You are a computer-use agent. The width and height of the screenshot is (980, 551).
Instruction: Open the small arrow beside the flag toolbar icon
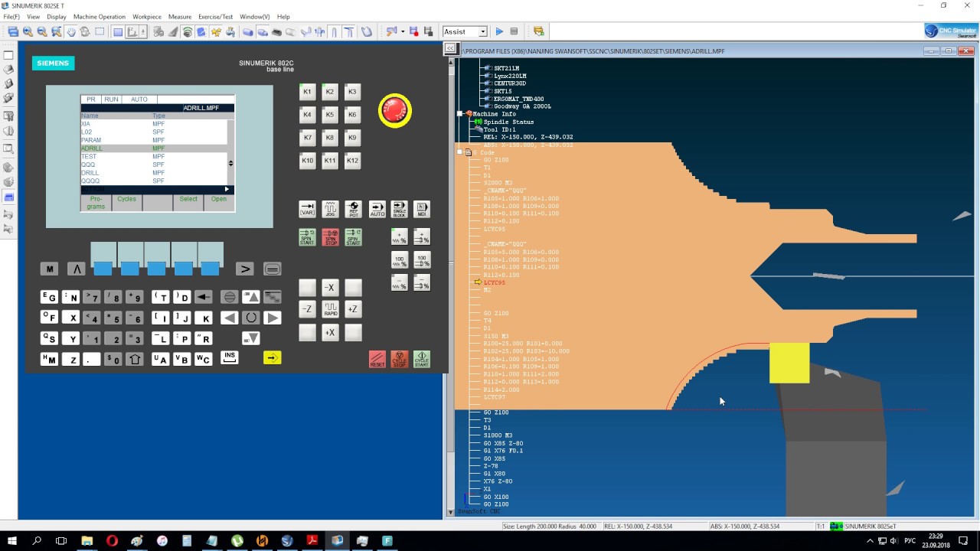(x=402, y=31)
